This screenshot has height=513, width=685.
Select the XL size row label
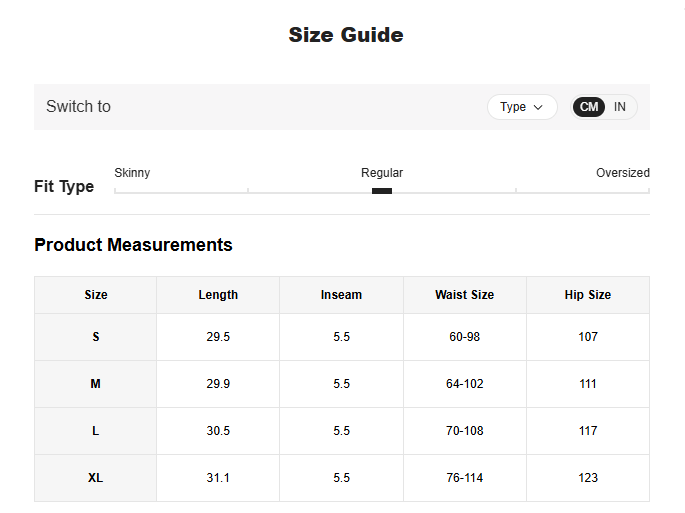(96, 478)
